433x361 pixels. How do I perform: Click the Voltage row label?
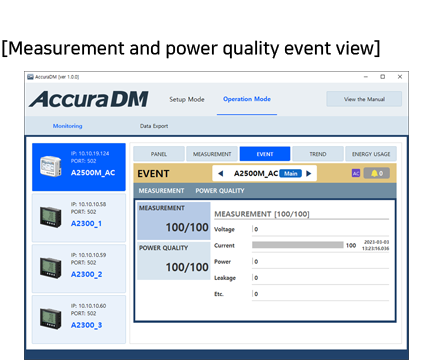tap(224, 229)
